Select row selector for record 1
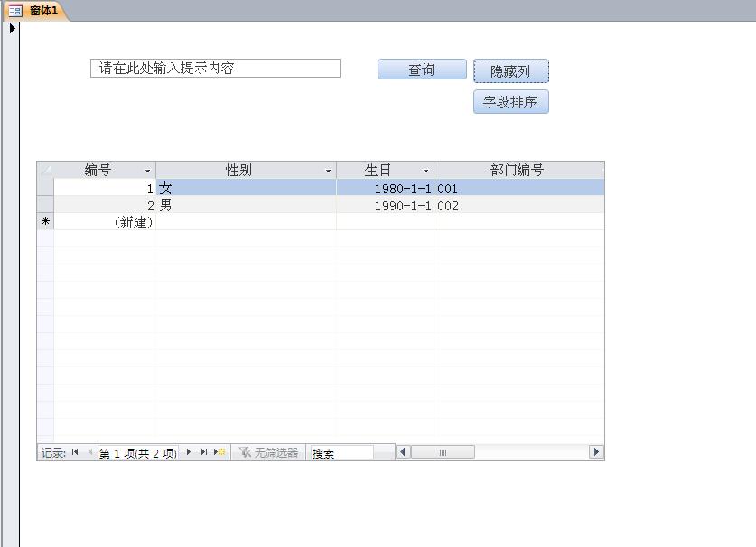The width and height of the screenshot is (756, 547). click(x=45, y=188)
